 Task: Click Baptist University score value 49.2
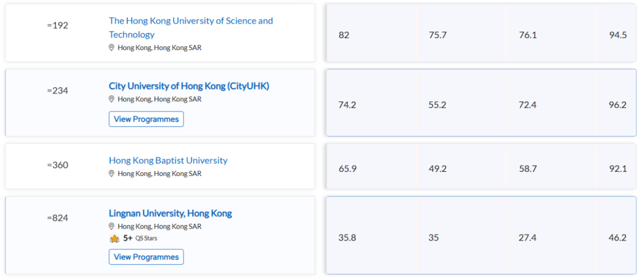coord(438,169)
